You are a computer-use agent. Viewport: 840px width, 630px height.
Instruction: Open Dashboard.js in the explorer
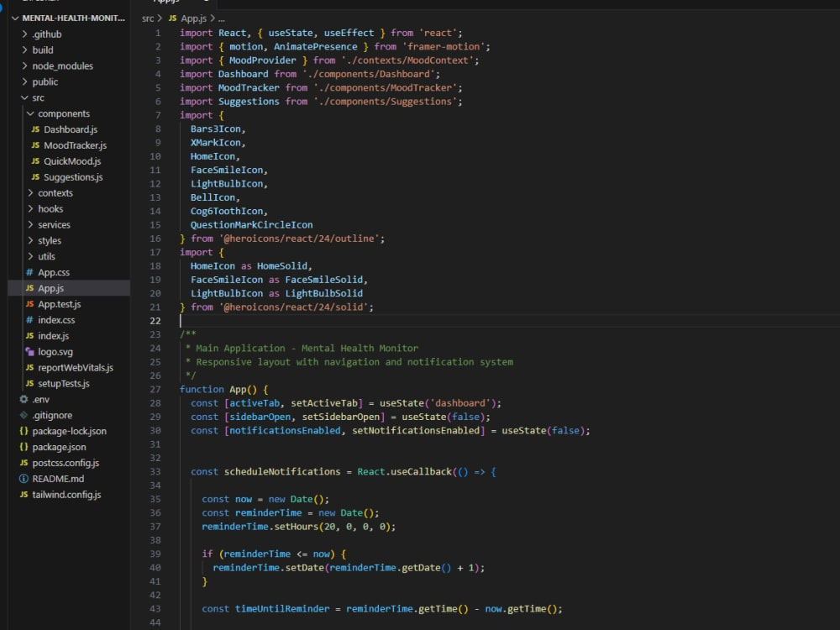[71, 129]
